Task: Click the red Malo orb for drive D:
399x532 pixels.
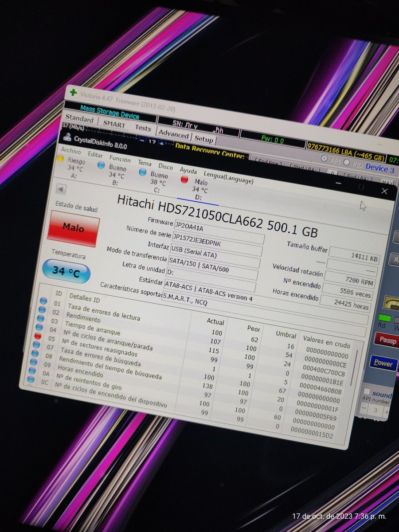Action: click(184, 179)
